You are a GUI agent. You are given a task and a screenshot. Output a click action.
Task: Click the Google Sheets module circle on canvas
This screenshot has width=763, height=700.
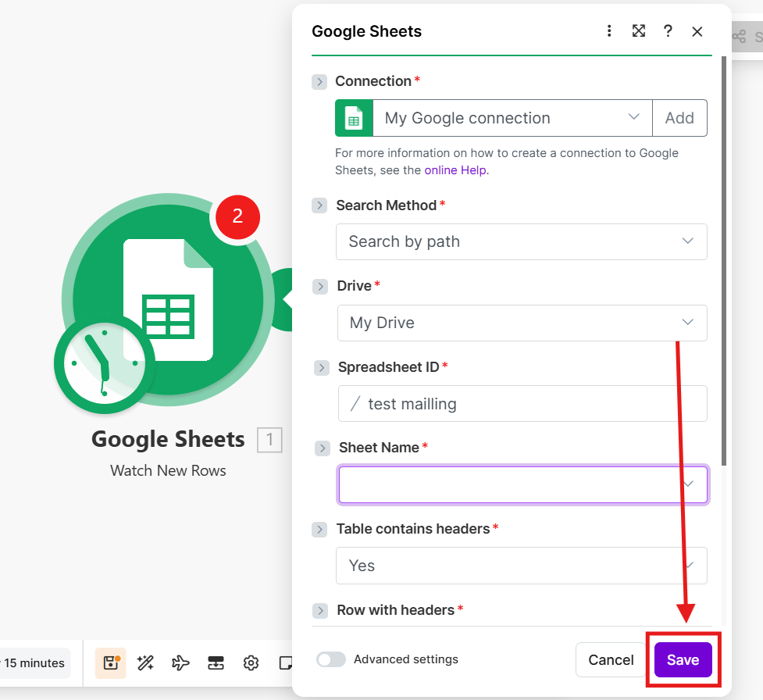pyautogui.click(x=169, y=299)
